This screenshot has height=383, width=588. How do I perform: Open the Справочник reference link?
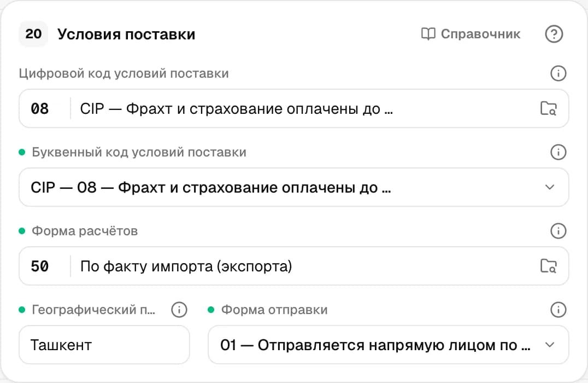pos(471,34)
